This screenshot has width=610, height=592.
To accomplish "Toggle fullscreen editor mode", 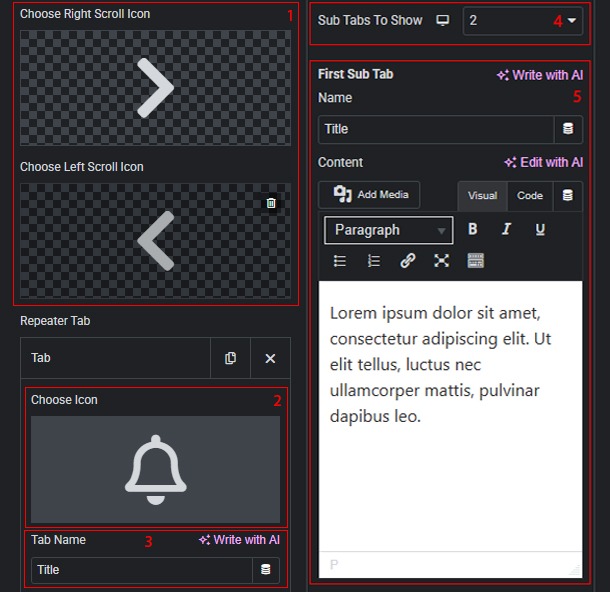I will [441, 261].
